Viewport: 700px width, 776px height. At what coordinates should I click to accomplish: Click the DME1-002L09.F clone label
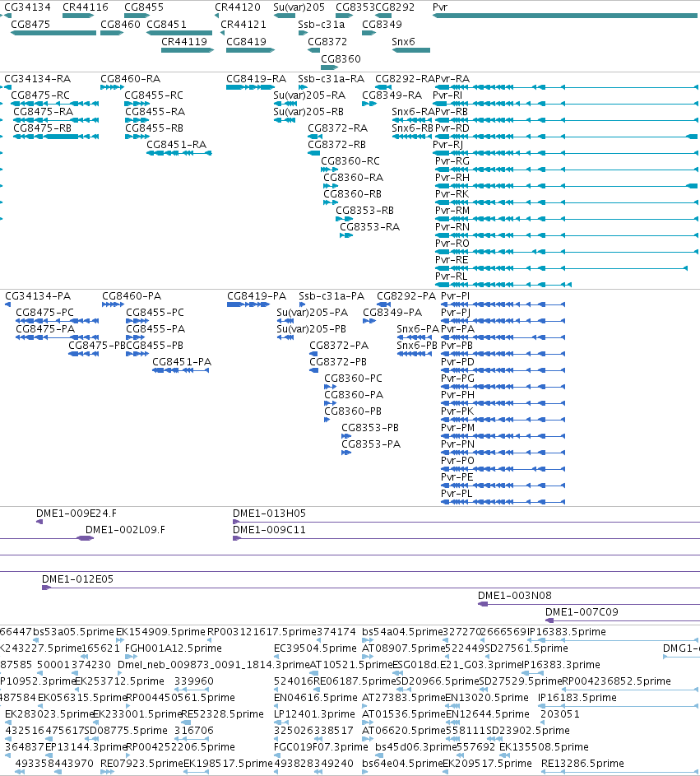click(125, 530)
